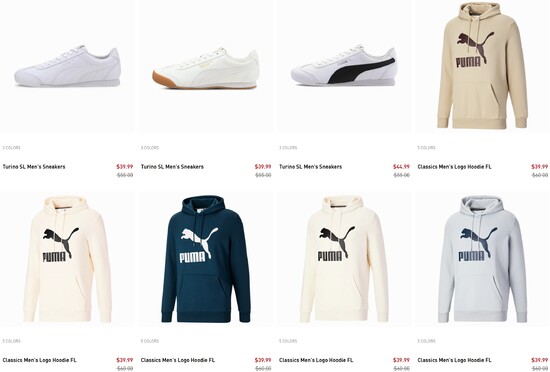Viewport: 550px width, 372px height.
Task: Open Classics Logo Hoodie title under navy hoodie
Action: coord(178,360)
